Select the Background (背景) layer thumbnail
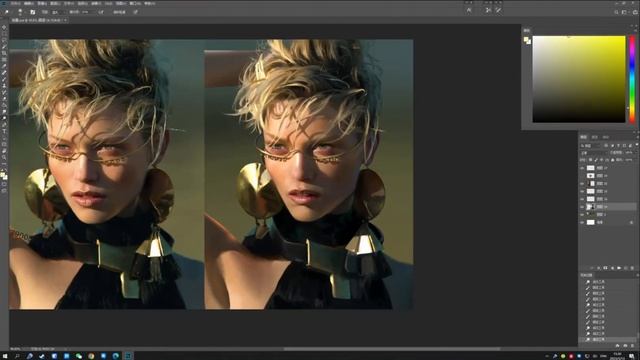 591,222
